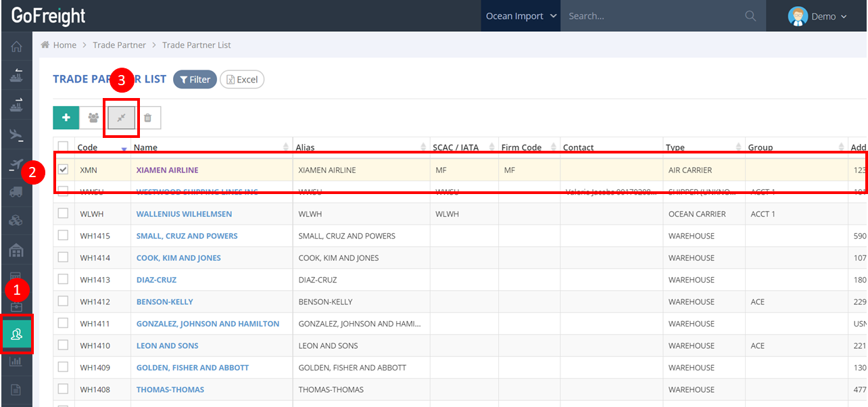The width and height of the screenshot is (868, 407).
Task: Click the Filter button
Action: (x=195, y=80)
